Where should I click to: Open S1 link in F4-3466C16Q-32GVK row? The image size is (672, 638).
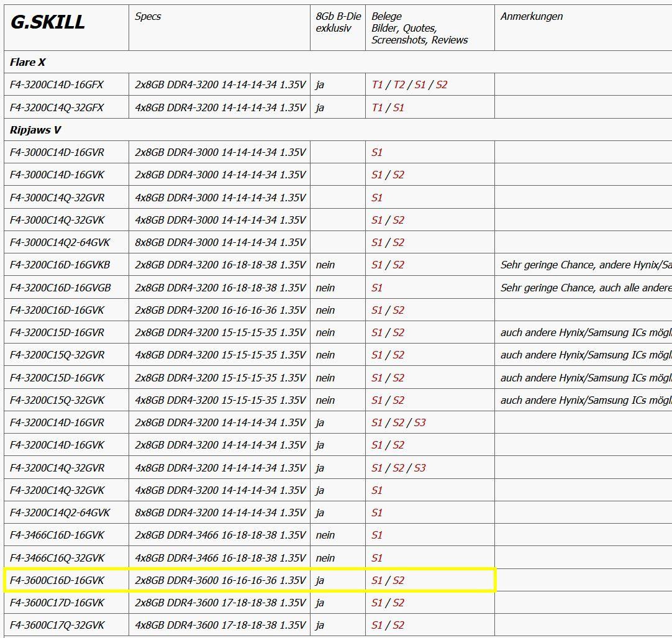pyautogui.click(x=377, y=558)
